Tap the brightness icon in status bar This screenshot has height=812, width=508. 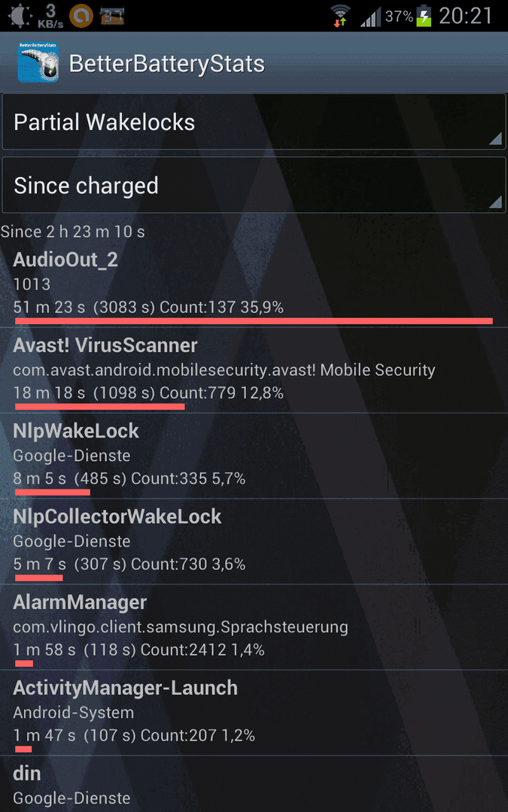pos(19,16)
